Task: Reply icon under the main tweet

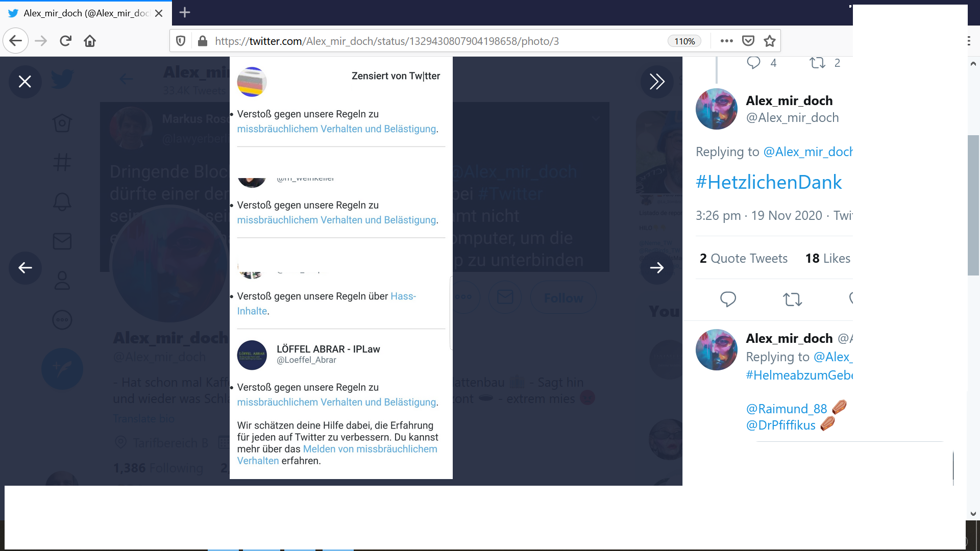Action: 728,299
